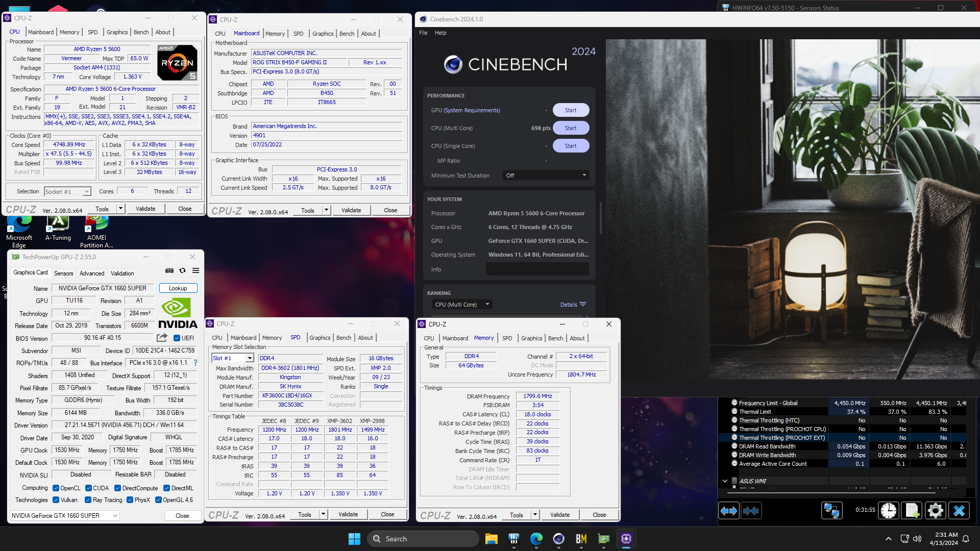
Task: Toggle CUDA checkbox in GPU-Z
Action: [x=88, y=488]
